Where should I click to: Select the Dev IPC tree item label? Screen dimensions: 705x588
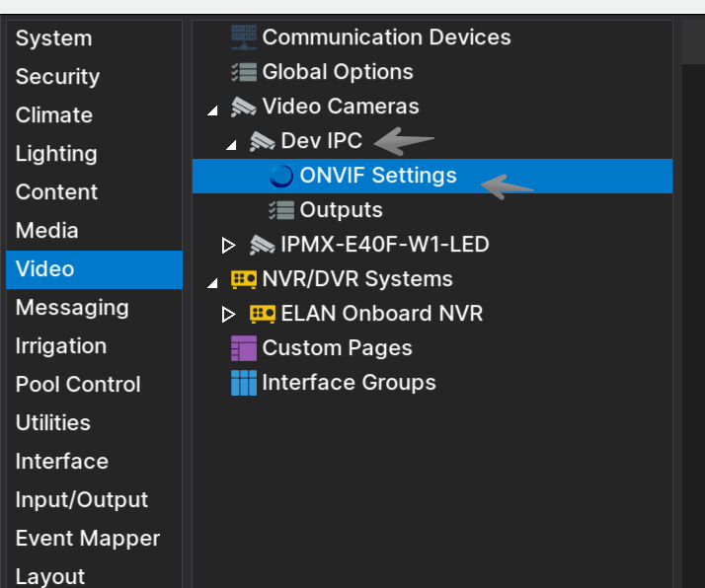[322, 141]
